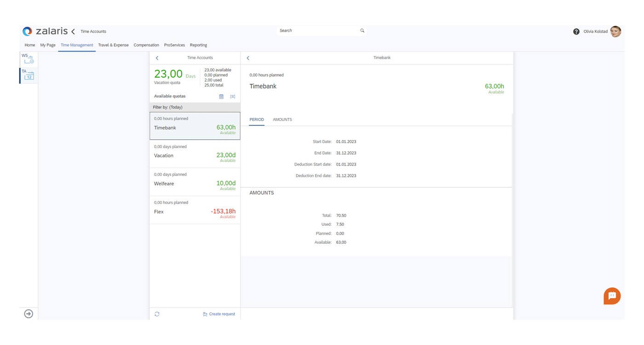The width and height of the screenshot is (644, 345).
Task: Open the Travel & Expense menu
Action: pos(113,45)
